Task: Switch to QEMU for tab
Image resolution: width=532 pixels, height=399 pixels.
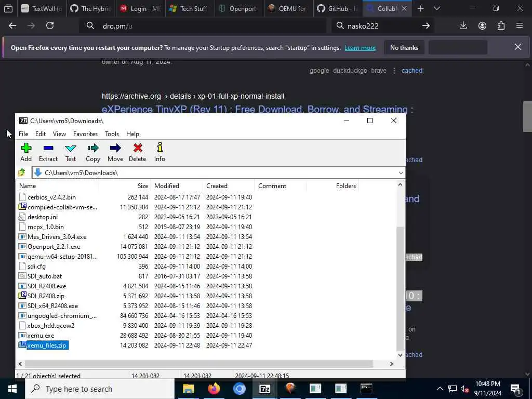Action: [289, 8]
